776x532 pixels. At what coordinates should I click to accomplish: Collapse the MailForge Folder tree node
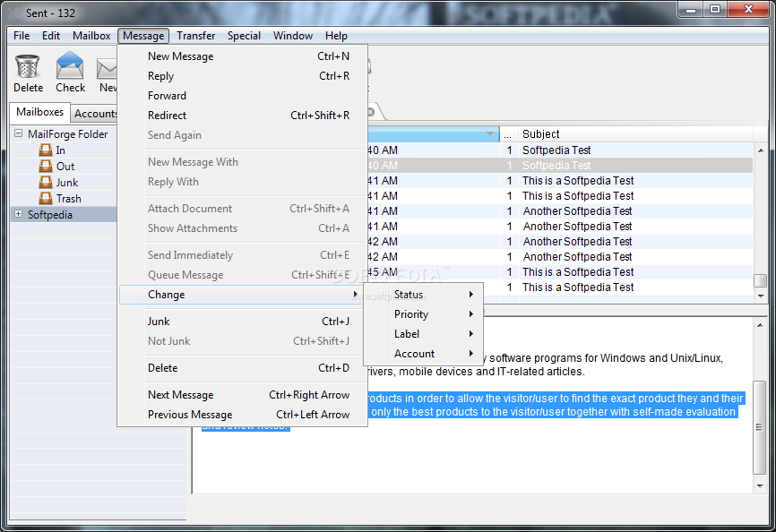pyautogui.click(x=18, y=133)
